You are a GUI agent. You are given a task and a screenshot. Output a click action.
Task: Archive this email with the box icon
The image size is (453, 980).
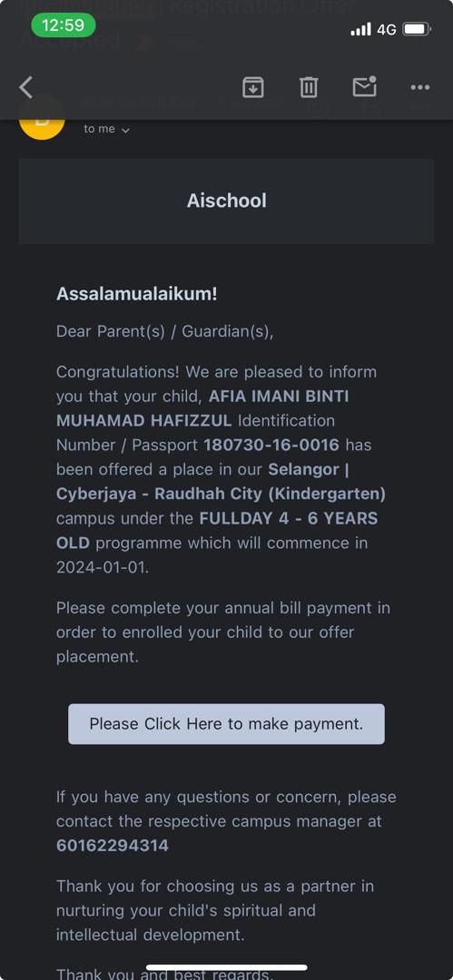[252, 87]
